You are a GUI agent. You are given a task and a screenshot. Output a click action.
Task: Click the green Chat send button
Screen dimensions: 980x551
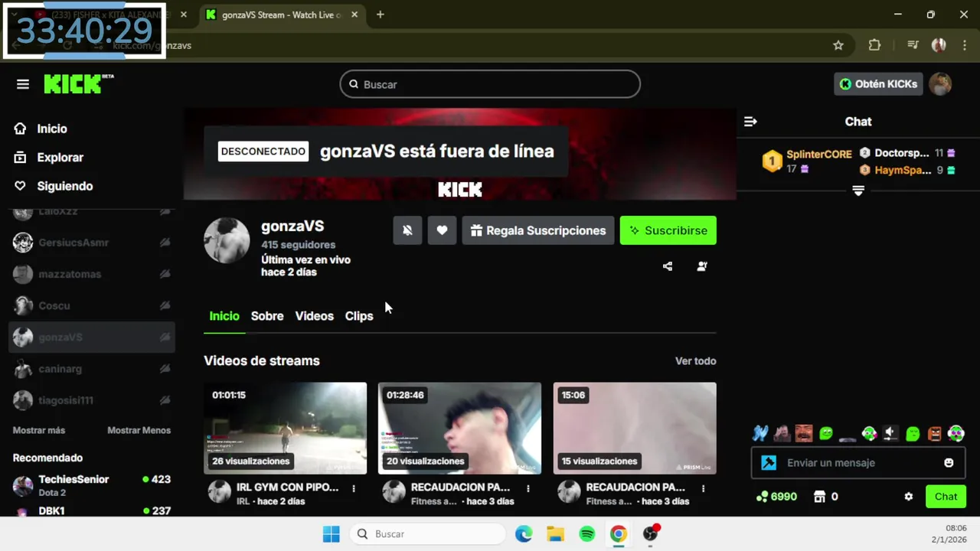[946, 497]
